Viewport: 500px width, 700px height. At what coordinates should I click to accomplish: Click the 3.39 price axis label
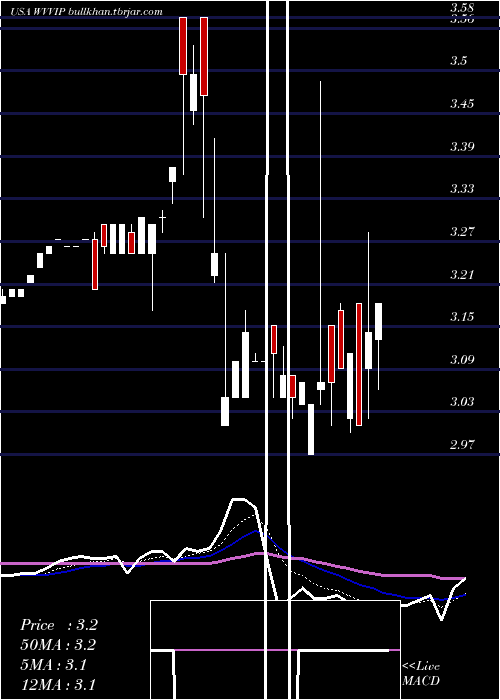[462, 146]
